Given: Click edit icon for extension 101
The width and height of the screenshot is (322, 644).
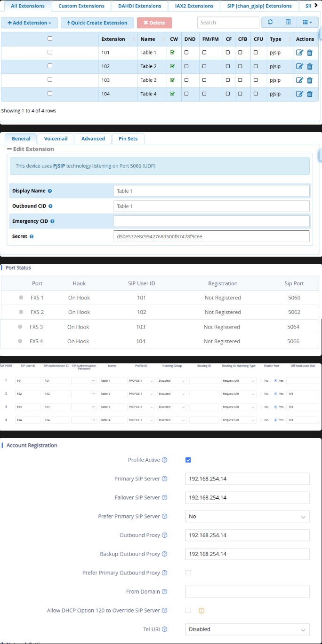Looking at the screenshot, I should point(299,53).
